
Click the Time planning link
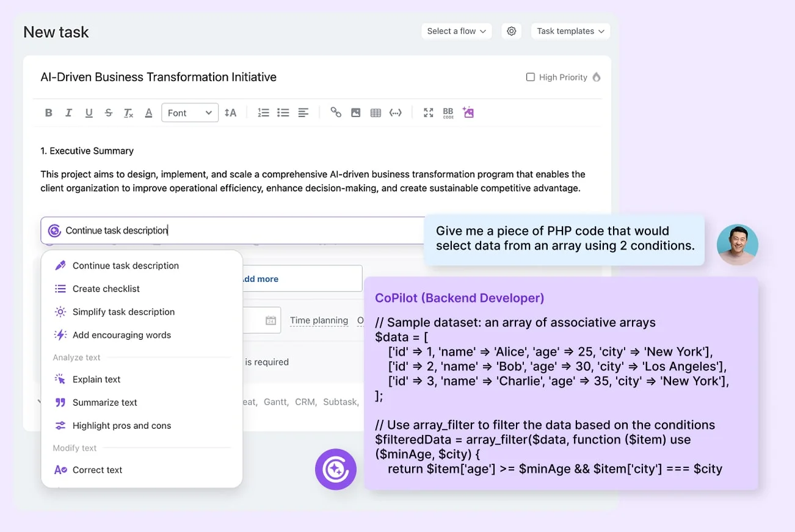(319, 320)
